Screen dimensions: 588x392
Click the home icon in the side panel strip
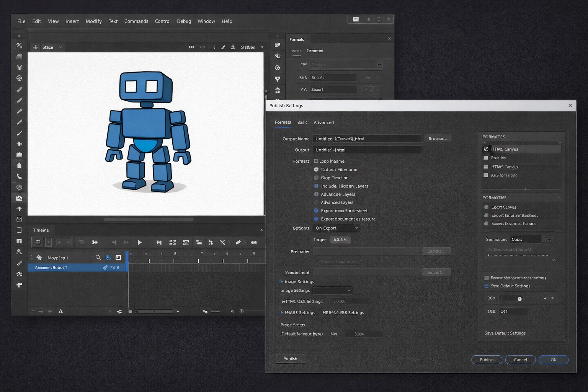click(x=278, y=90)
